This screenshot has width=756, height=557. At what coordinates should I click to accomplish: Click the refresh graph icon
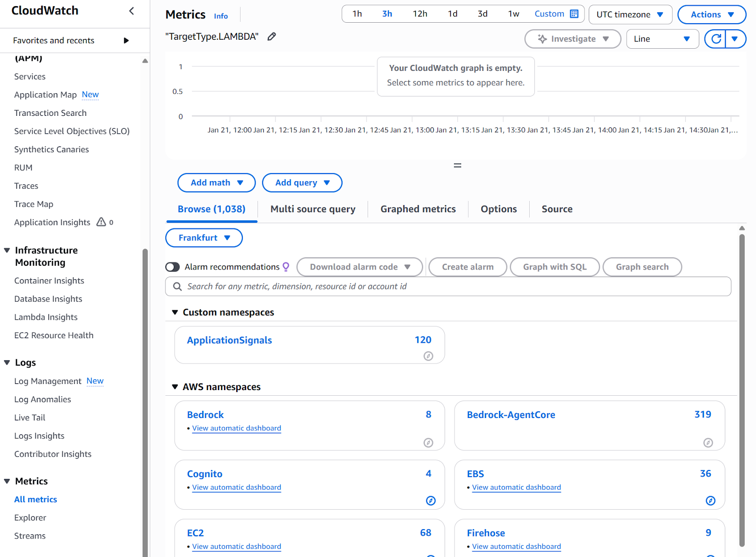716,39
